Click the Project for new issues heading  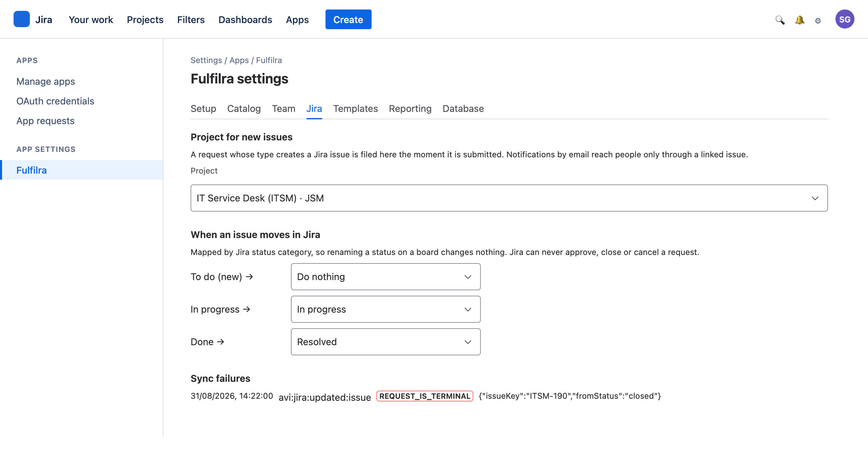(241, 137)
